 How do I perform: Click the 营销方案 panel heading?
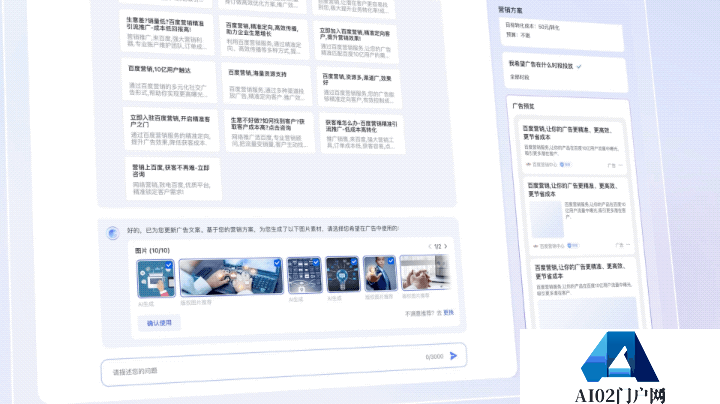pyautogui.click(x=510, y=10)
